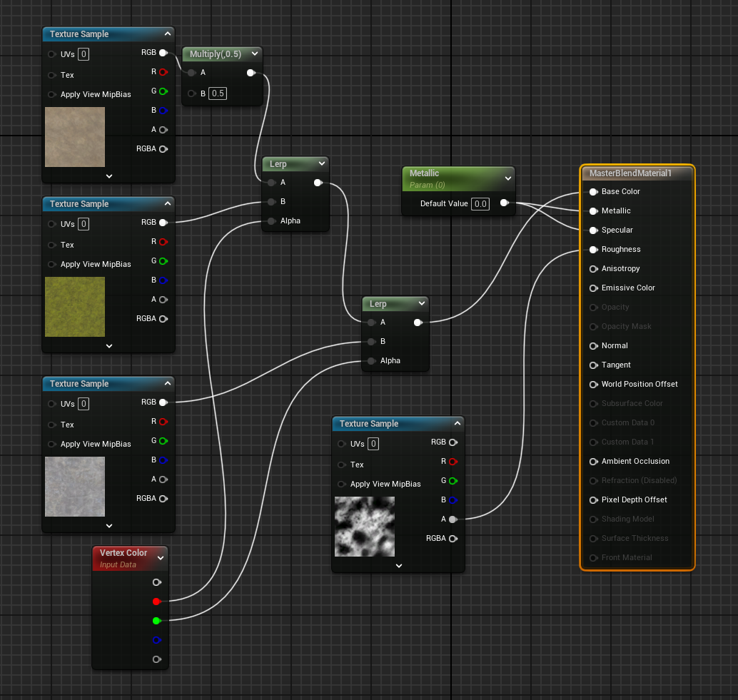Click the black-and-white noise texture preview
Image resolution: width=738 pixels, height=700 pixels.
[x=365, y=527]
